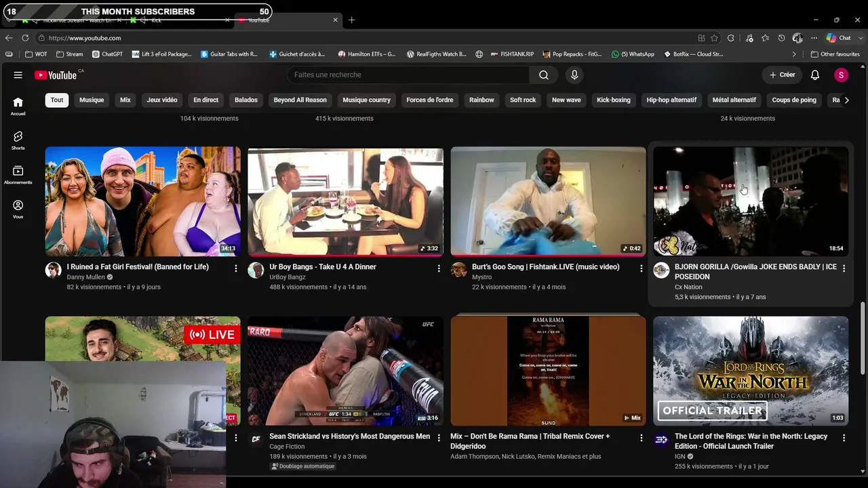Click the Créer button

782,75
